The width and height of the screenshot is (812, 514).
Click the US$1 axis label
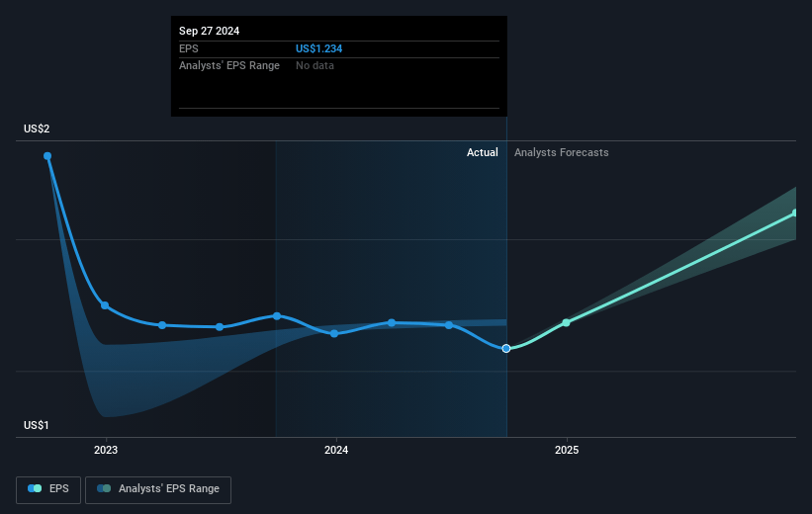point(37,425)
